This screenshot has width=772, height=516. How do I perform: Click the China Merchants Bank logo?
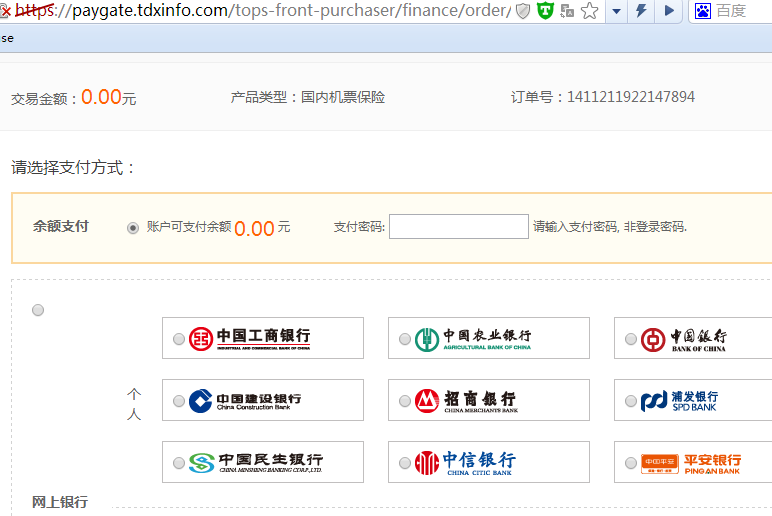(x=466, y=401)
